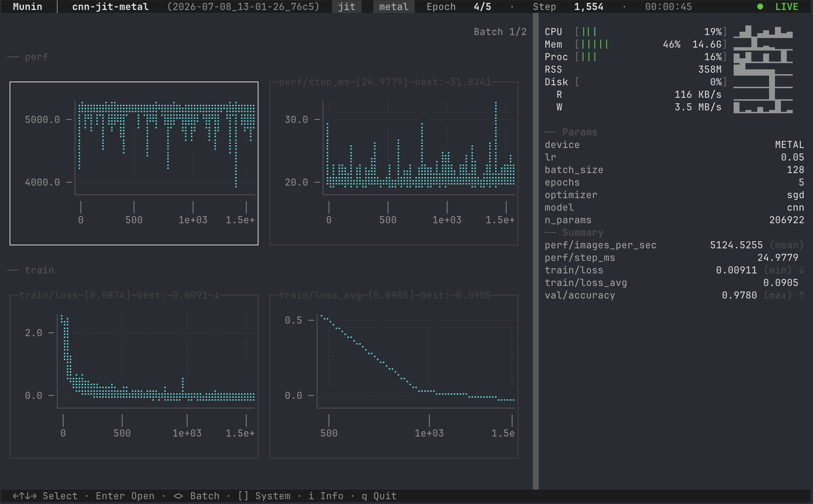The image size is (813, 504).
Task: Click the train/loss_avg chart title text
Action: 385,295
